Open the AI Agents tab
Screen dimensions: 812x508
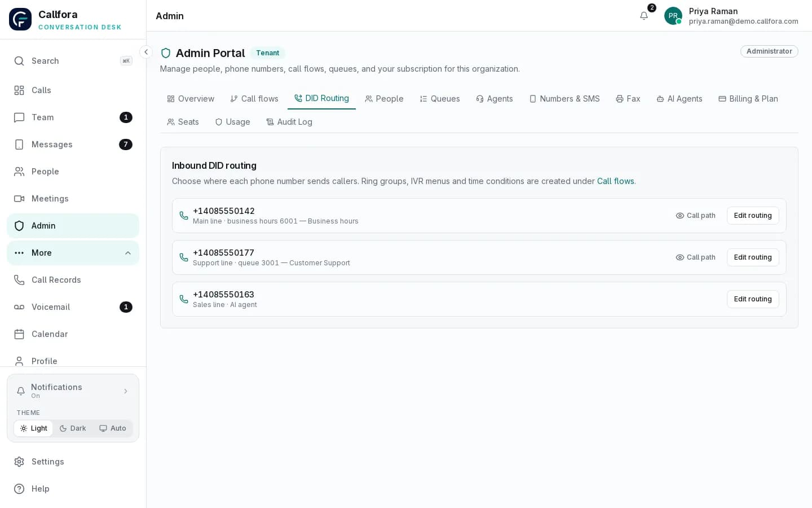click(679, 99)
